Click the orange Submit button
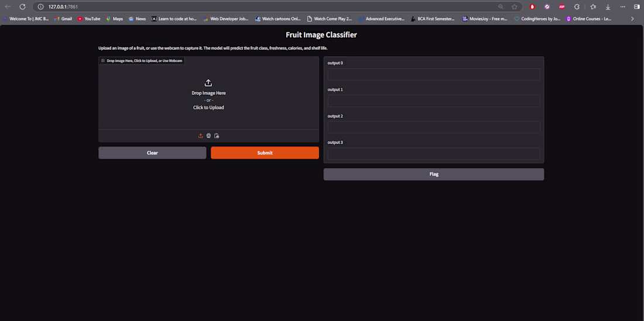 click(265, 152)
